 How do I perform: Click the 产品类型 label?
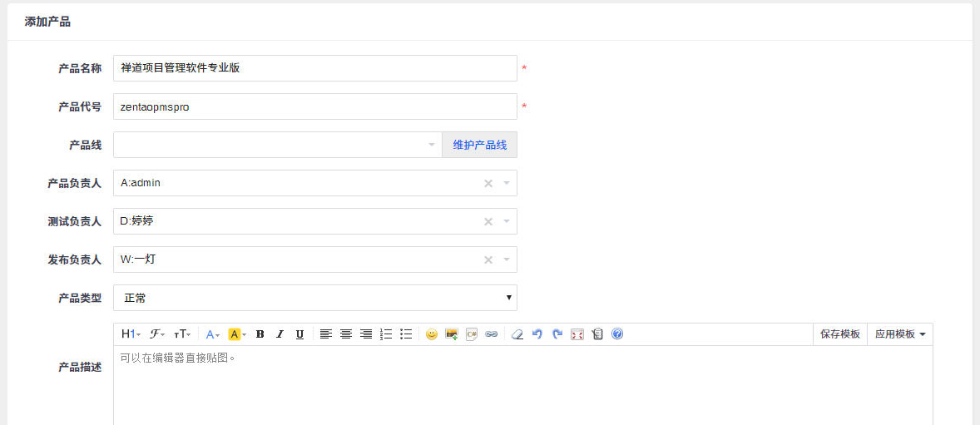pos(80,298)
